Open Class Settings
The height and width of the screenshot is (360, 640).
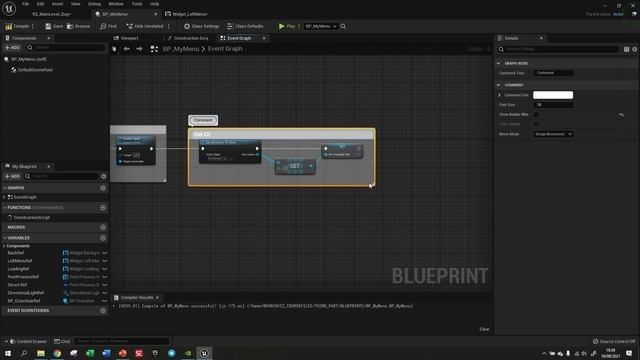tap(201, 26)
